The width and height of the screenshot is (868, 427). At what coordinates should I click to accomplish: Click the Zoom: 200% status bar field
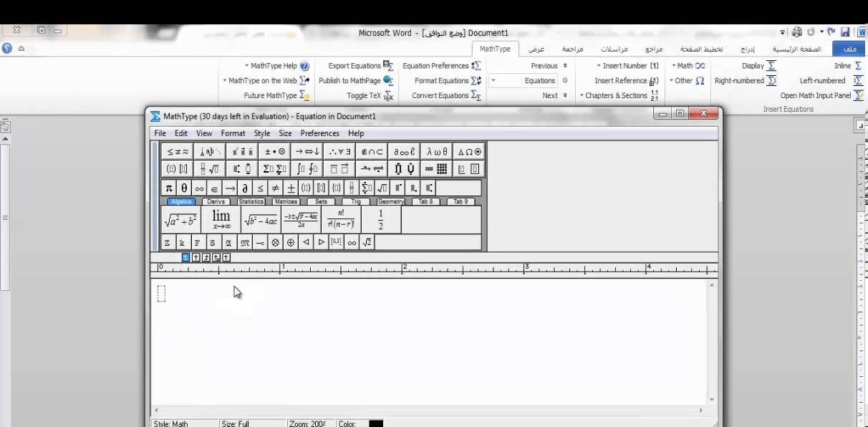point(309,423)
